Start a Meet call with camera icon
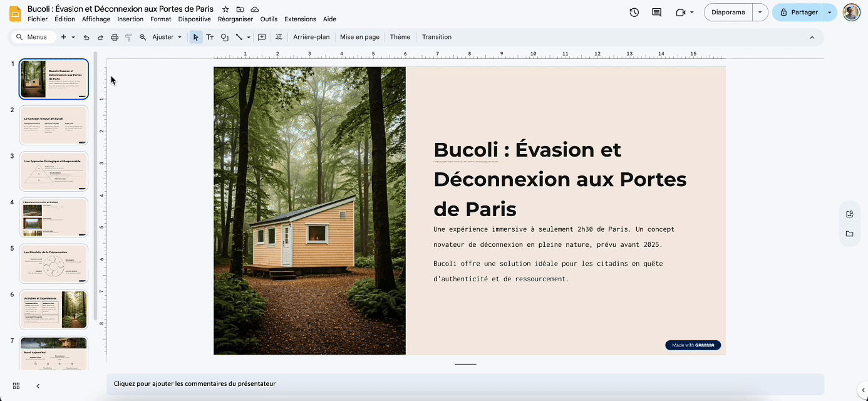The height and width of the screenshot is (401, 868). point(681,12)
